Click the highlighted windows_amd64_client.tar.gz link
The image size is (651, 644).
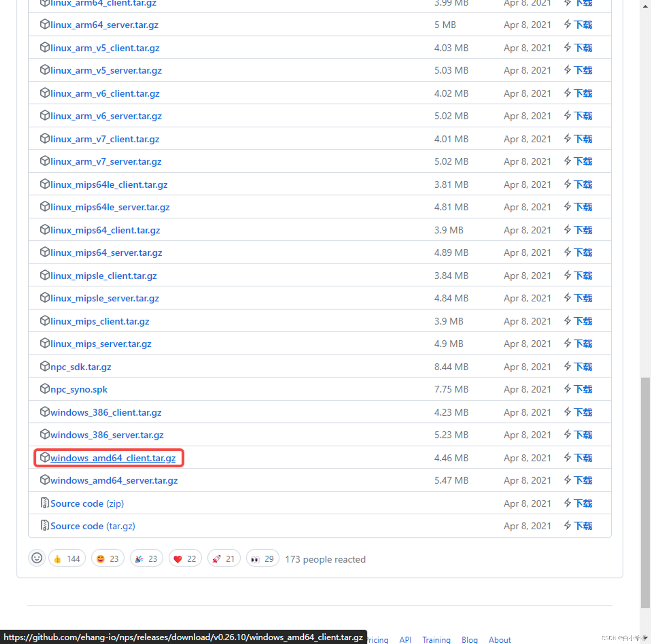click(x=113, y=458)
